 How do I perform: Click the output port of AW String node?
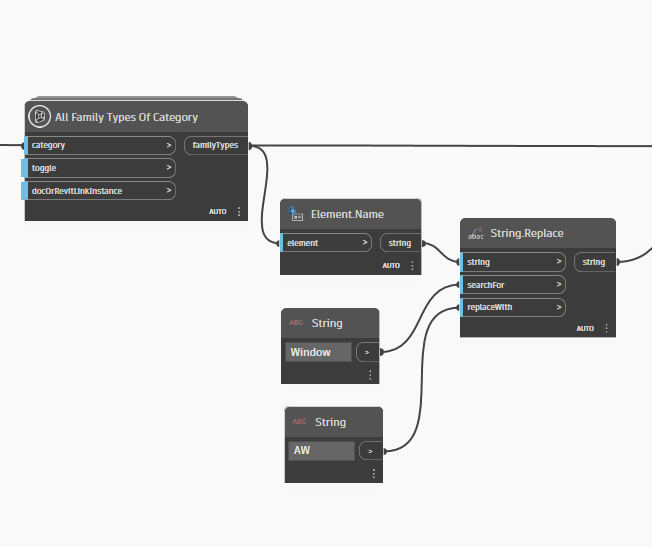coord(371,451)
